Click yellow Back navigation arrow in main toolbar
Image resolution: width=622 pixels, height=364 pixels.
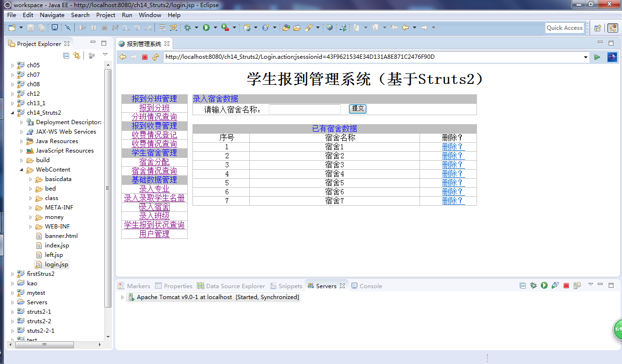405,27
